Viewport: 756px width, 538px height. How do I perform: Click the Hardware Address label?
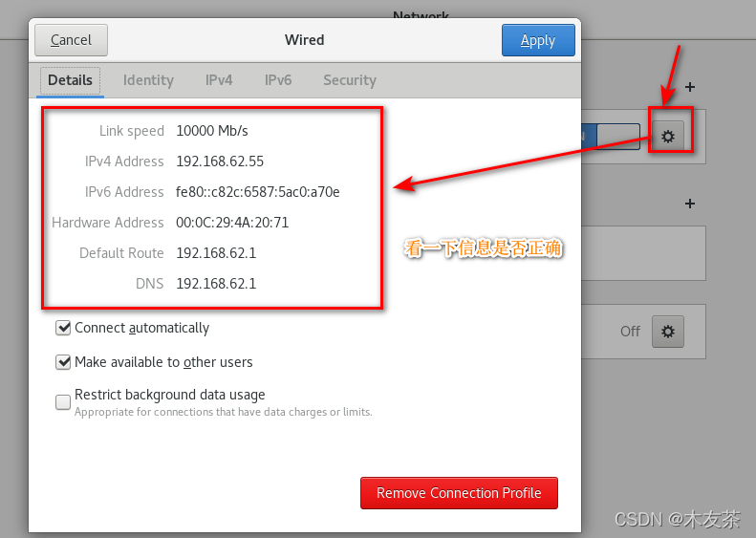point(108,223)
